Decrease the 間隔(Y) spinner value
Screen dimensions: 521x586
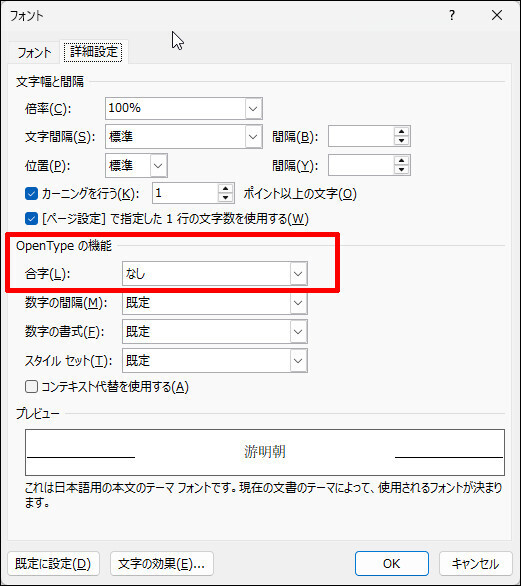(401, 170)
